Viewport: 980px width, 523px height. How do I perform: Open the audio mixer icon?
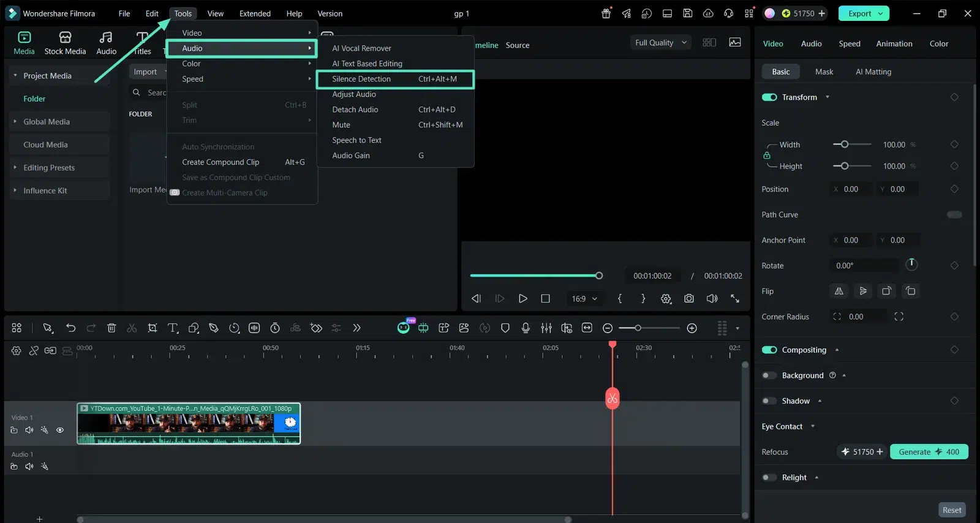546,328
